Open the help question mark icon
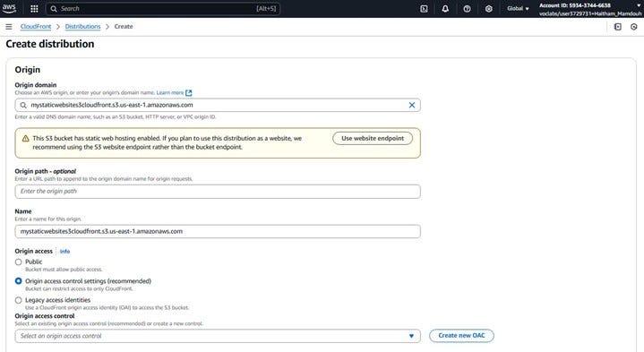 (x=467, y=9)
